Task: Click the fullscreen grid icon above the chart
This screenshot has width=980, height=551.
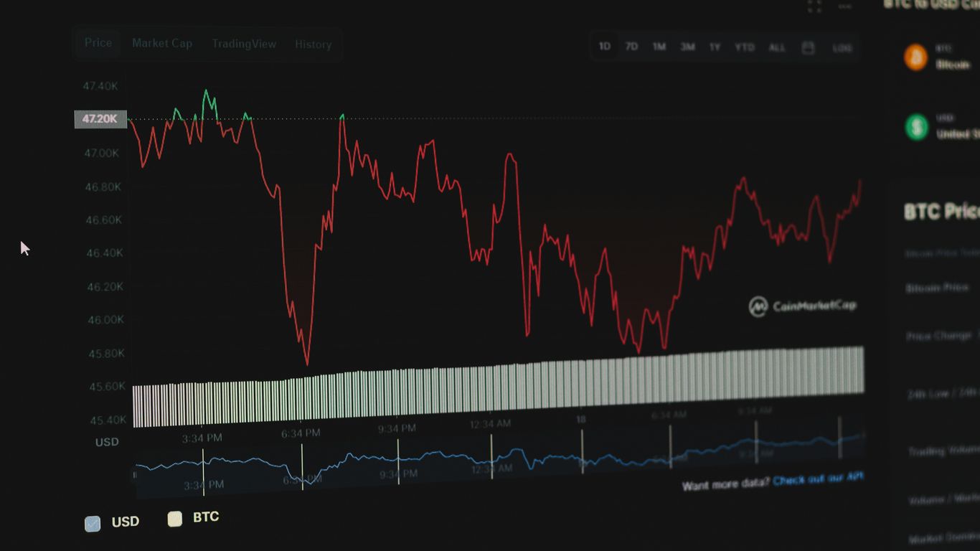Action: [x=814, y=7]
